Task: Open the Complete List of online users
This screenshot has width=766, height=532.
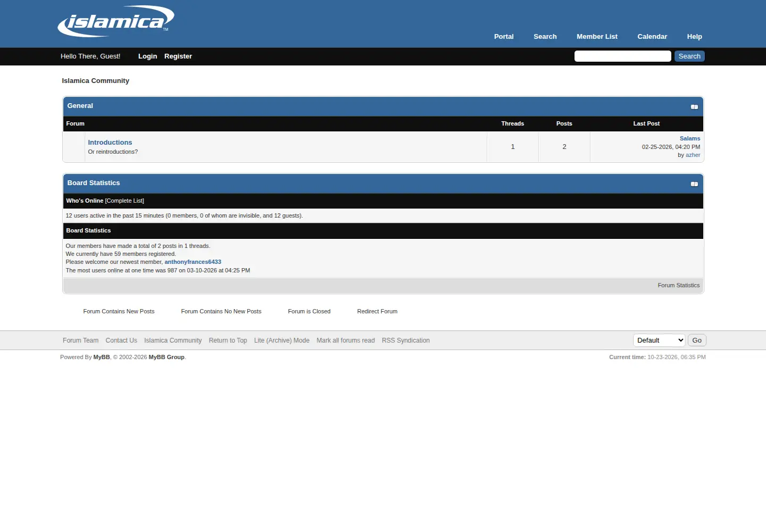Action: (x=124, y=201)
